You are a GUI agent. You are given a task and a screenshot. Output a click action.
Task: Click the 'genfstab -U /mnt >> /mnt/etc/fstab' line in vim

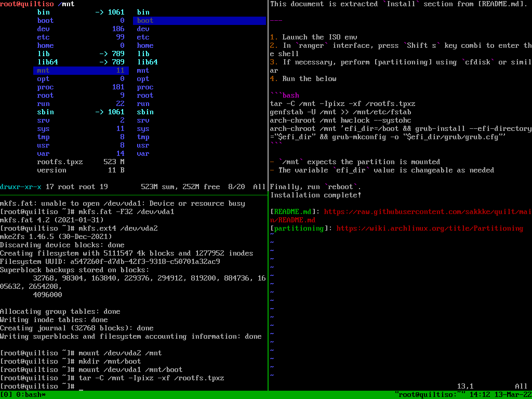click(341, 112)
